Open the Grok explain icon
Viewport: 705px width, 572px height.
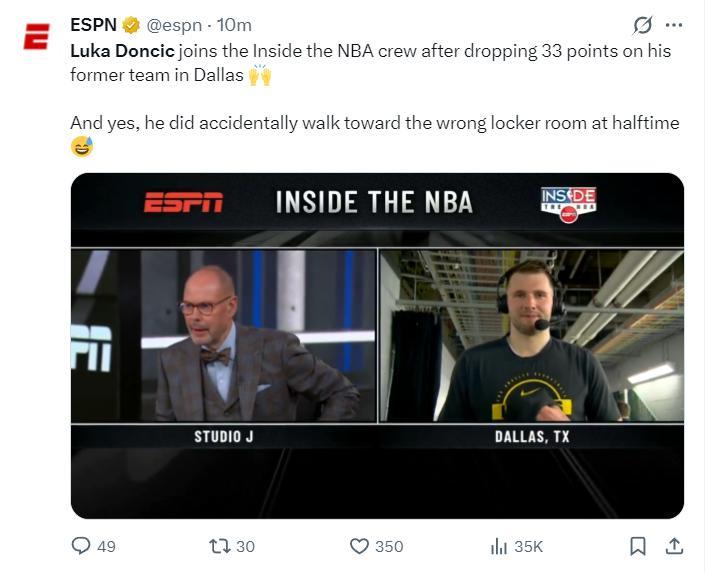(643, 24)
